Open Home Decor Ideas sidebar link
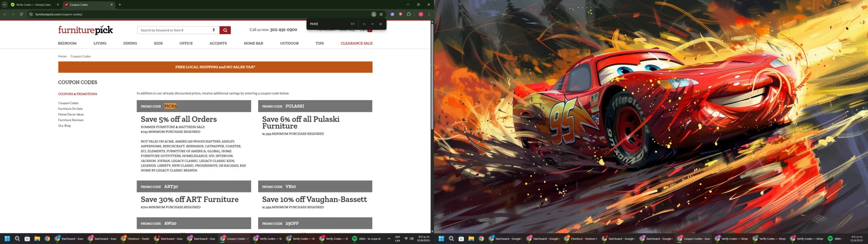The width and height of the screenshot is (868, 244). coord(71,114)
